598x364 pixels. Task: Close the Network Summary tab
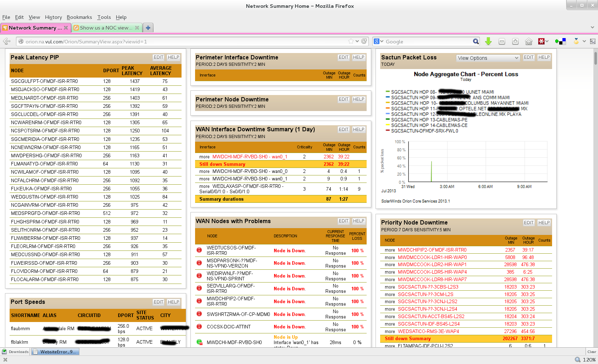coord(66,28)
